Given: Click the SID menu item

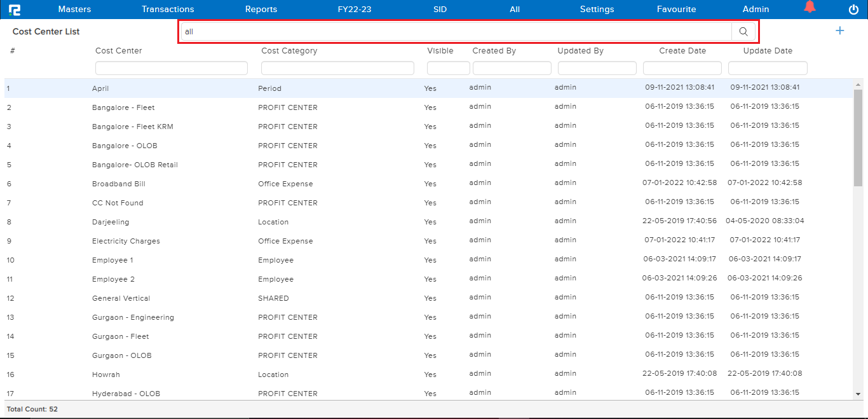Looking at the screenshot, I should (x=439, y=9).
